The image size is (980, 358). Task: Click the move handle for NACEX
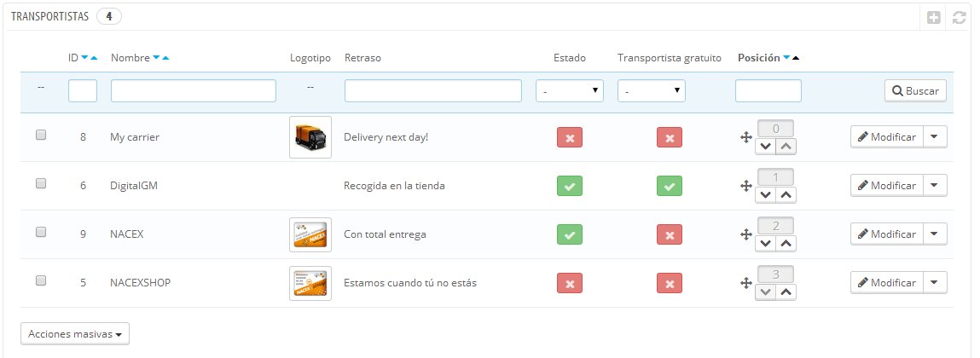tap(745, 234)
